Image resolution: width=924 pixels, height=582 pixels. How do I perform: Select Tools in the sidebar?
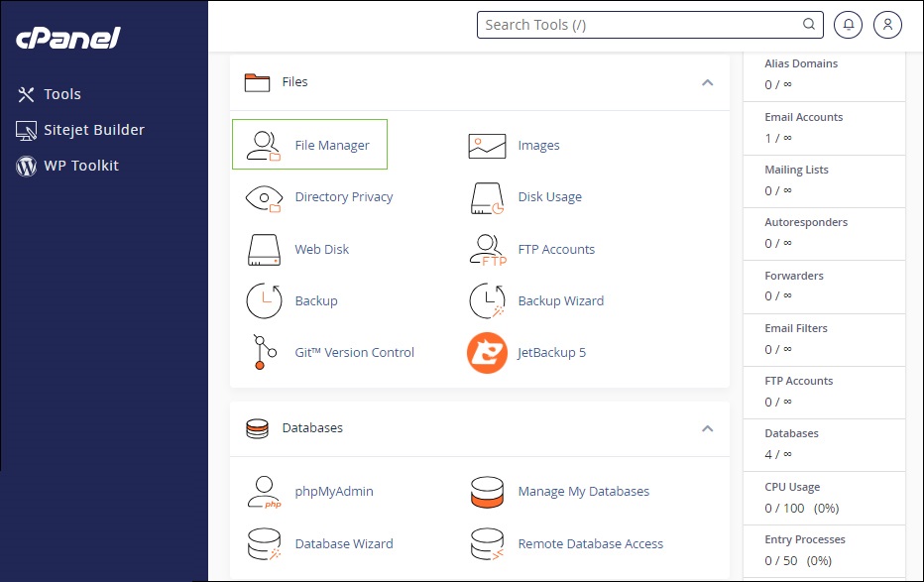[61, 94]
